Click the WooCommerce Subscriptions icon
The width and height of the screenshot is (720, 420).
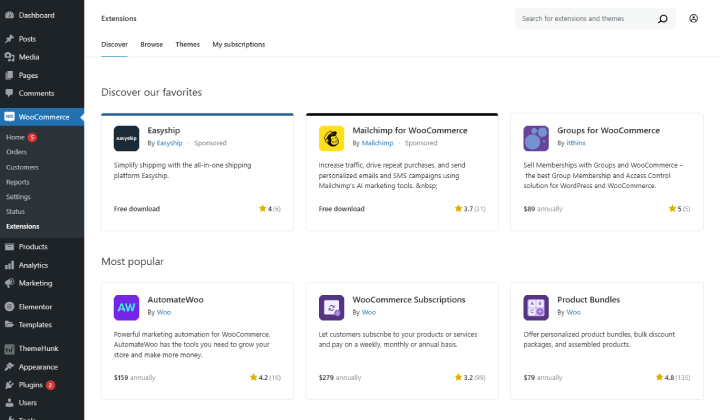click(331, 308)
